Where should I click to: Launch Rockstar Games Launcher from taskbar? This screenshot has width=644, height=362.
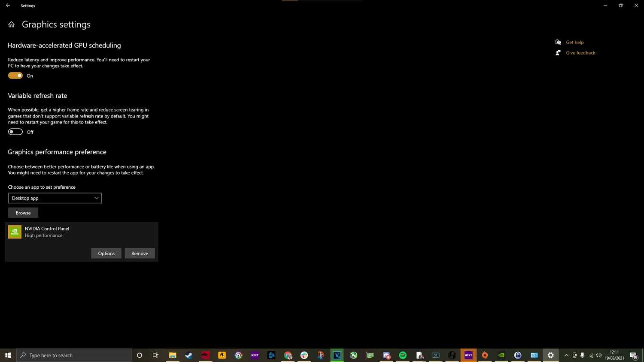pos(222,355)
